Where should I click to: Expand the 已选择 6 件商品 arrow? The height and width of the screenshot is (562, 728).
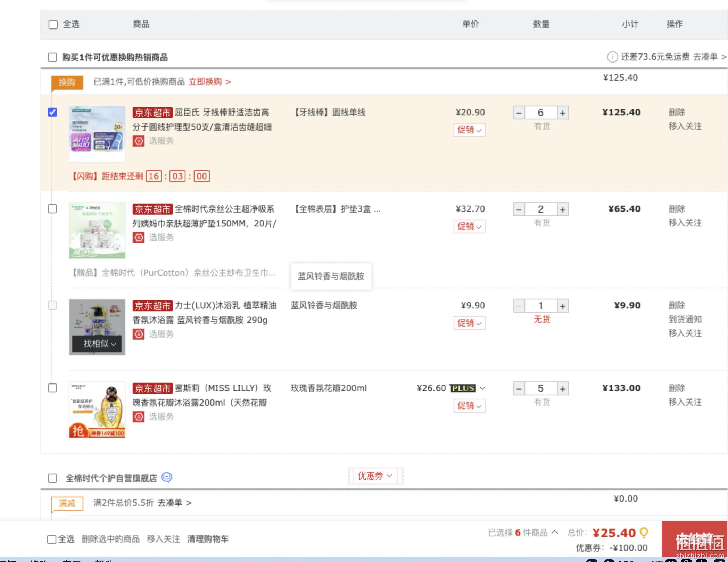555,532
